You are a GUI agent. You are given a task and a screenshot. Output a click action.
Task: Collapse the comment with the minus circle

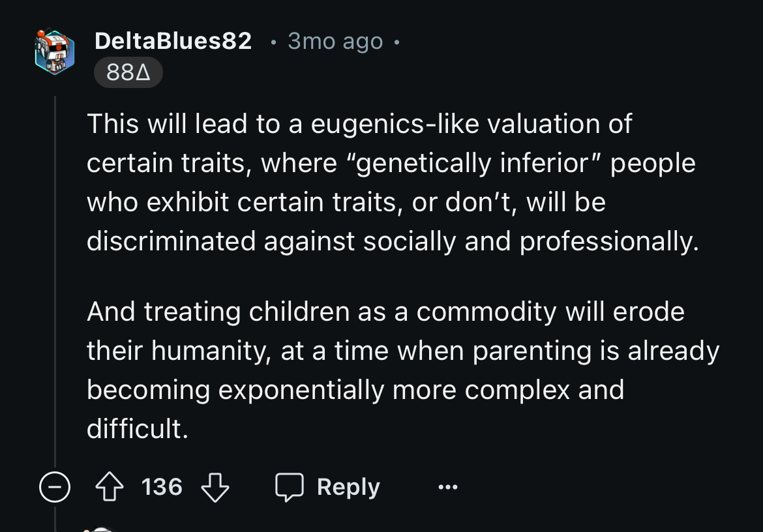[x=55, y=487]
